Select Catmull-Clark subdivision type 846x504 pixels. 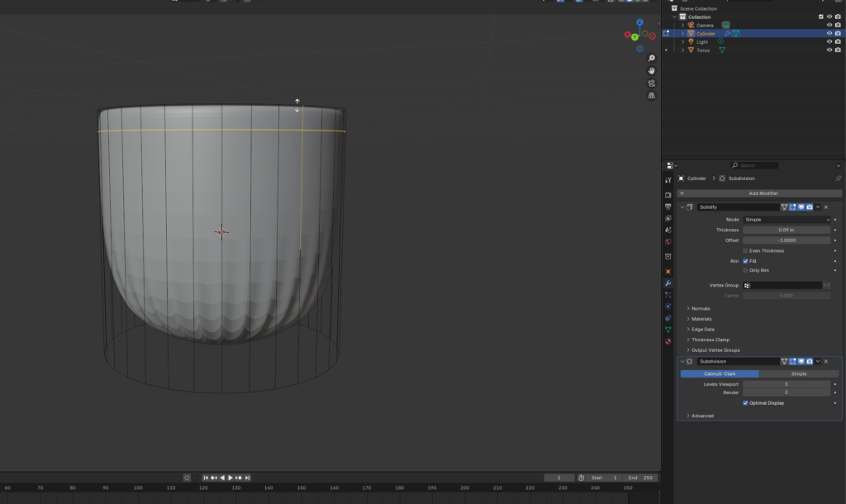click(x=719, y=373)
